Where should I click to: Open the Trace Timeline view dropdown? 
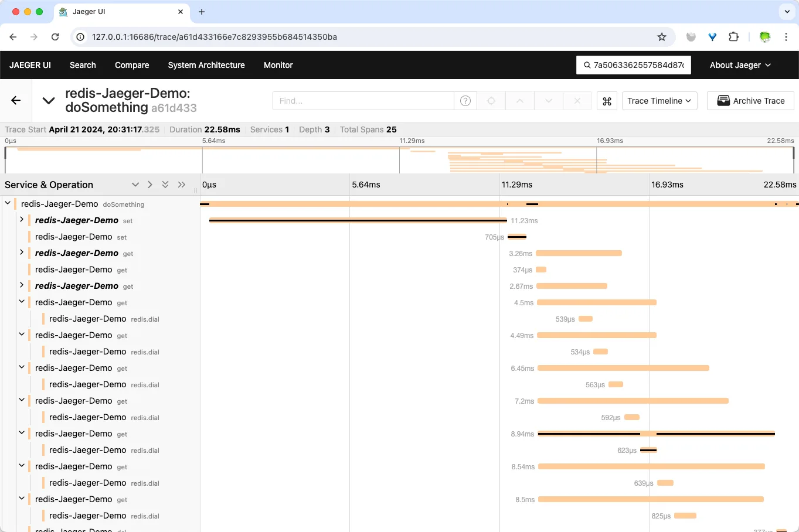[659, 100]
